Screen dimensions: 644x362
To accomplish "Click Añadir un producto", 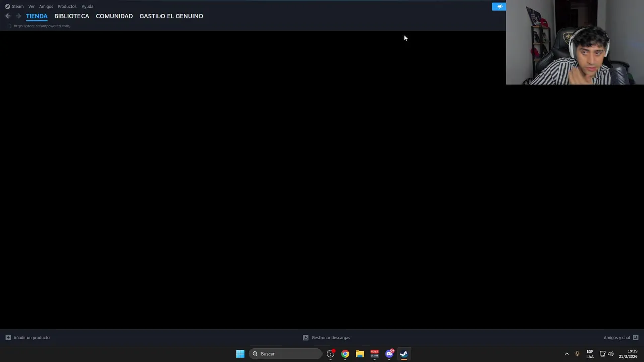I will point(32,338).
